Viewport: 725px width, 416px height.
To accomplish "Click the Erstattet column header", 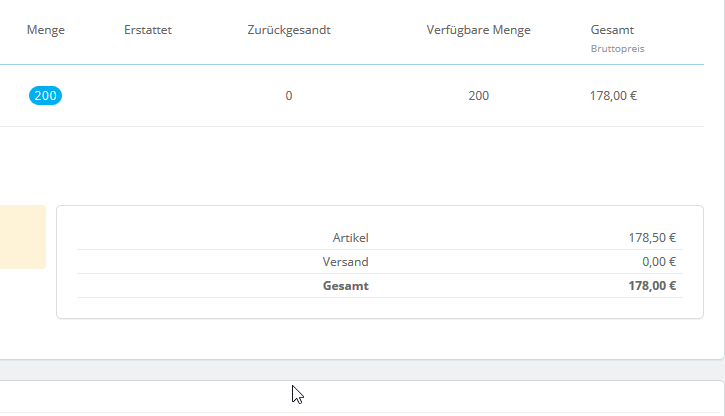I will (148, 30).
